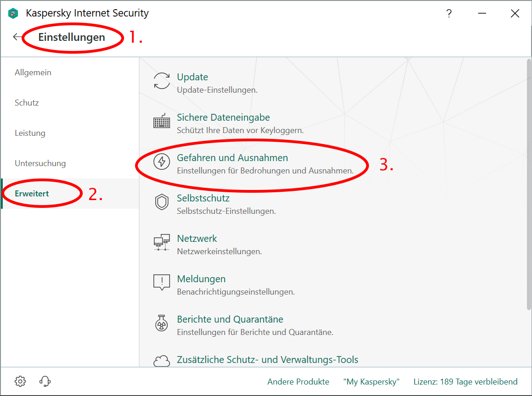Open the "My Kaspersky" link

pos(371,382)
